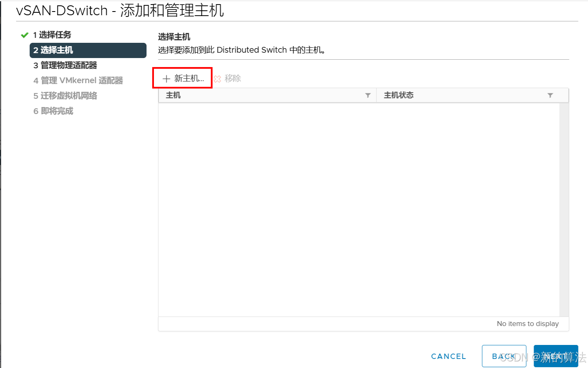Click the host table vertical scrollbar
The width and height of the screenshot is (588, 368).
pos(564,210)
